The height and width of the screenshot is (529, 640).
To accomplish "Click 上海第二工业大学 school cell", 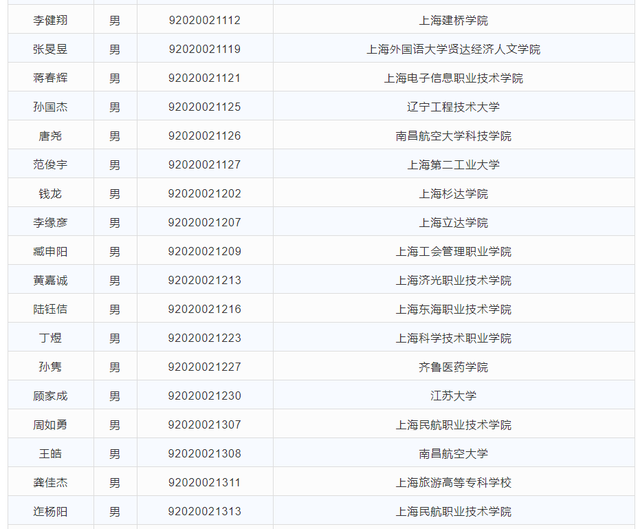I will (453, 165).
